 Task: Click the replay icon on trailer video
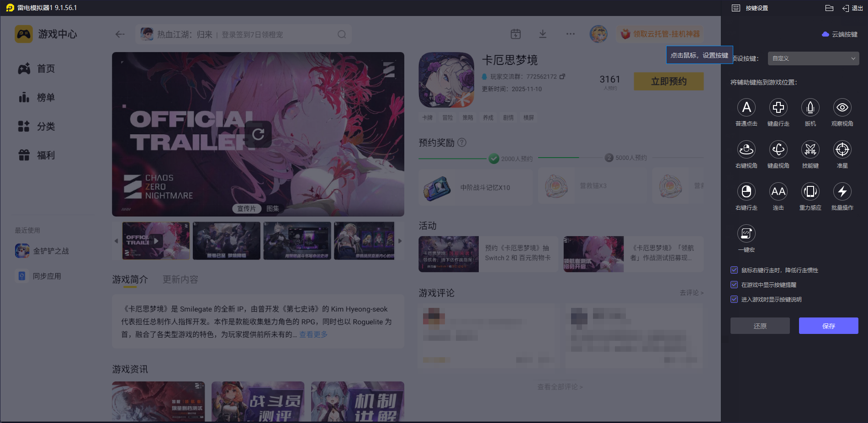tap(258, 134)
